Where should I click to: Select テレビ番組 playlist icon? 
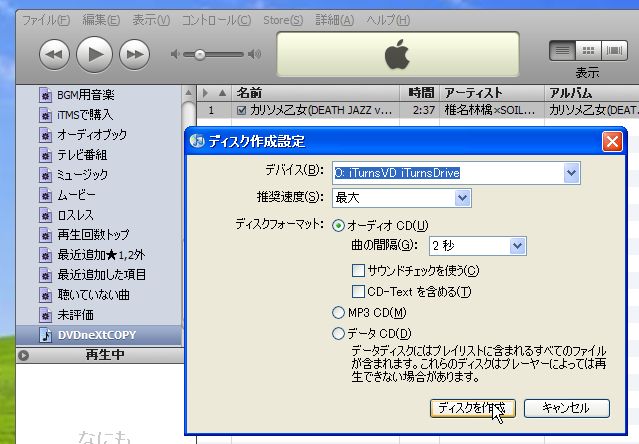click(x=45, y=155)
